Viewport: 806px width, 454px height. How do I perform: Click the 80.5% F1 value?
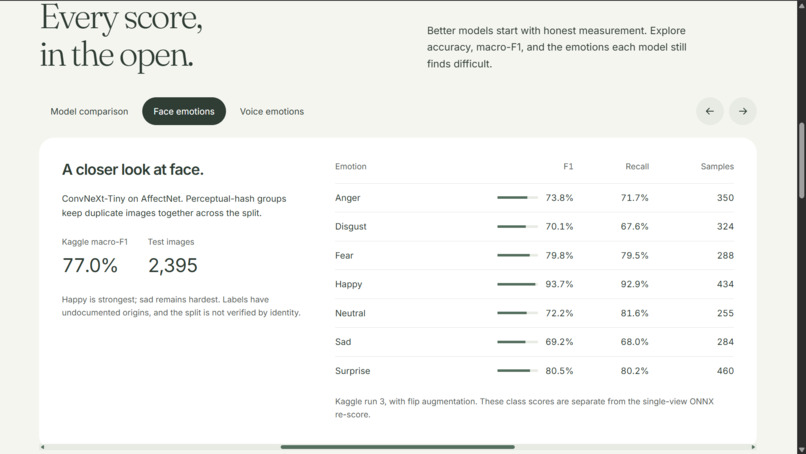click(559, 371)
